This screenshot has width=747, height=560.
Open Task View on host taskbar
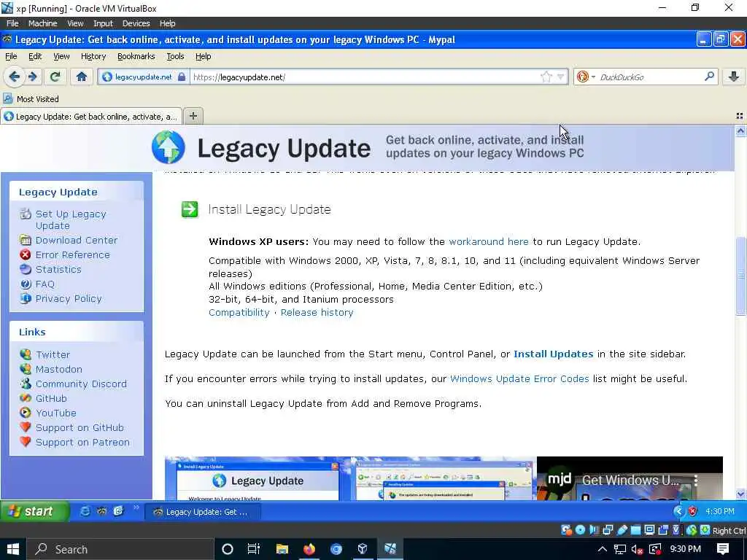click(253, 549)
